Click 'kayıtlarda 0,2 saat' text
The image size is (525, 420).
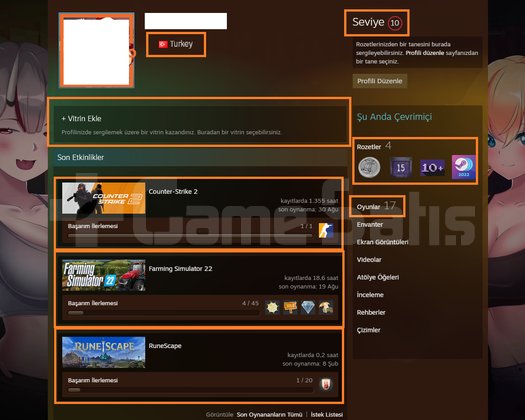coord(313,355)
